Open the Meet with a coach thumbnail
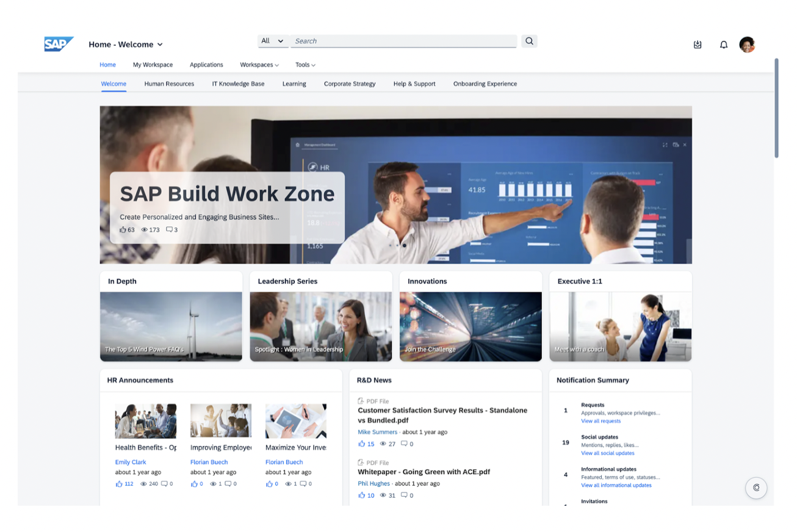Viewport: 797px width, 532px height. click(x=621, y=326)
